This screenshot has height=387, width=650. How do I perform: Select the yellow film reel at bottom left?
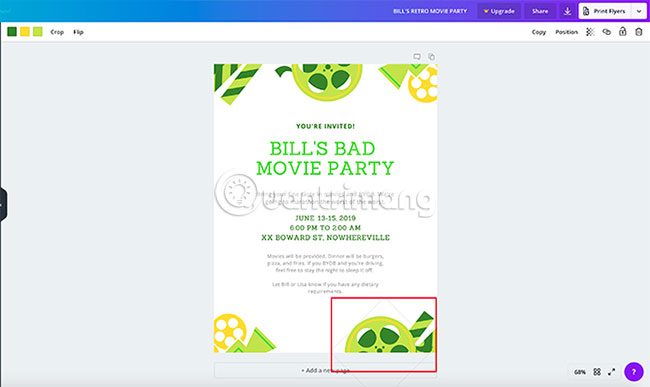pos(229,333)
